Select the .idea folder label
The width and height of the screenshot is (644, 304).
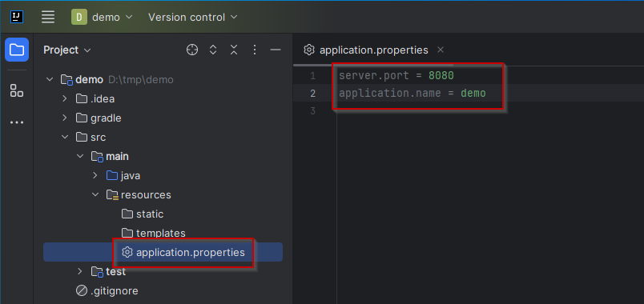click(103, 98)
